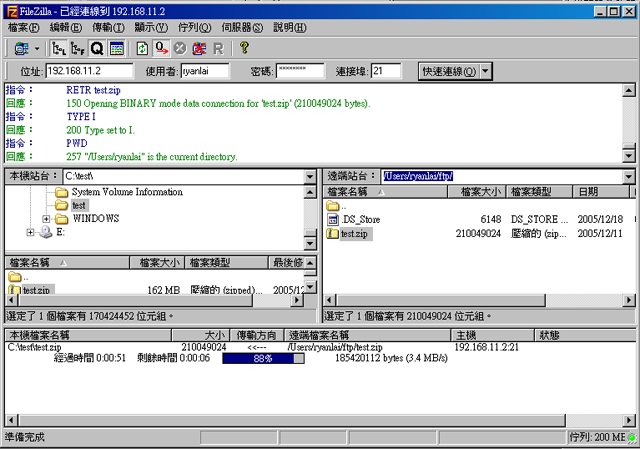The width and height of the screenshot is (640, 449).
Task: Click local tree scroll up arrow
Action: click(310, 192)
